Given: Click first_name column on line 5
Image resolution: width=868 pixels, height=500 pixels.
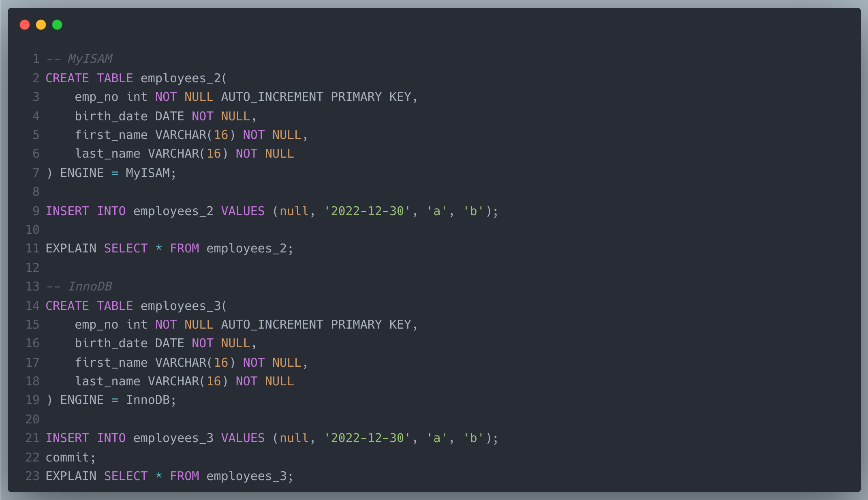Looking at the screenshot, I should [x=111, y=135].
